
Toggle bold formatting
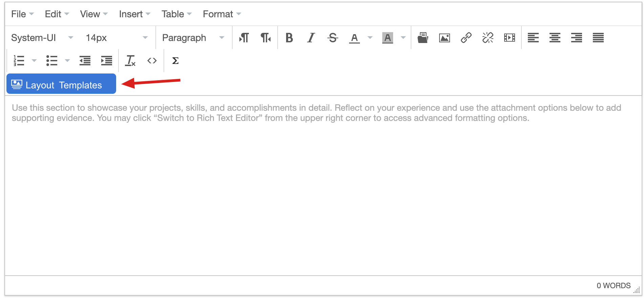click(x=289, y=38)
